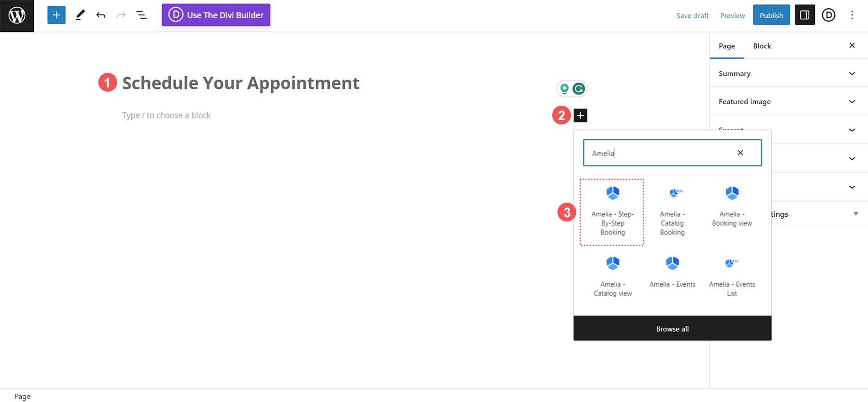Toggle the Settings sidebar panel icon
Screen dimensions: 868x402
[x=804, y=15]
